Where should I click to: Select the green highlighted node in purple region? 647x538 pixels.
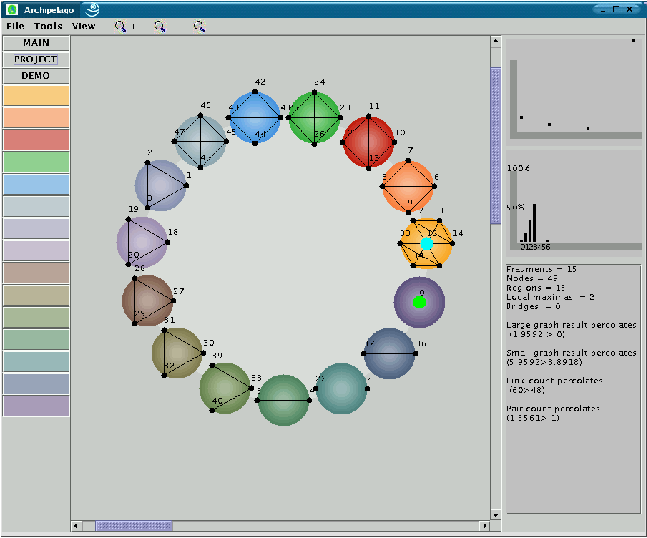click(420, 300)
